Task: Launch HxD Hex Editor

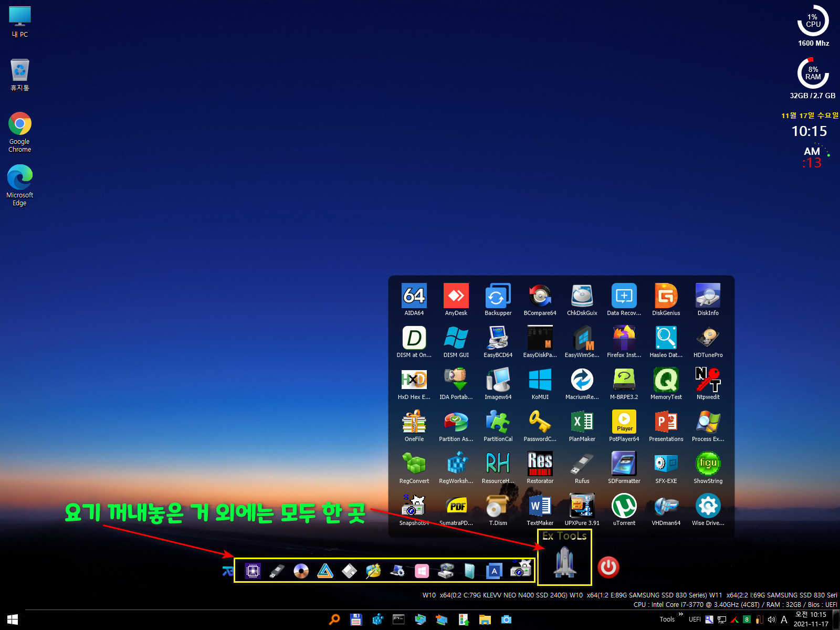Action: click(x=414, y=380)
